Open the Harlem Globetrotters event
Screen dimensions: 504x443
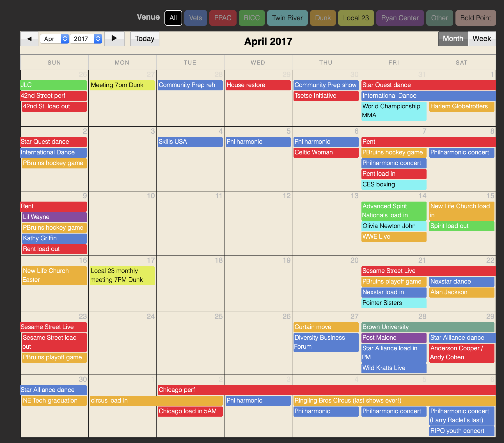coord(462,106)
